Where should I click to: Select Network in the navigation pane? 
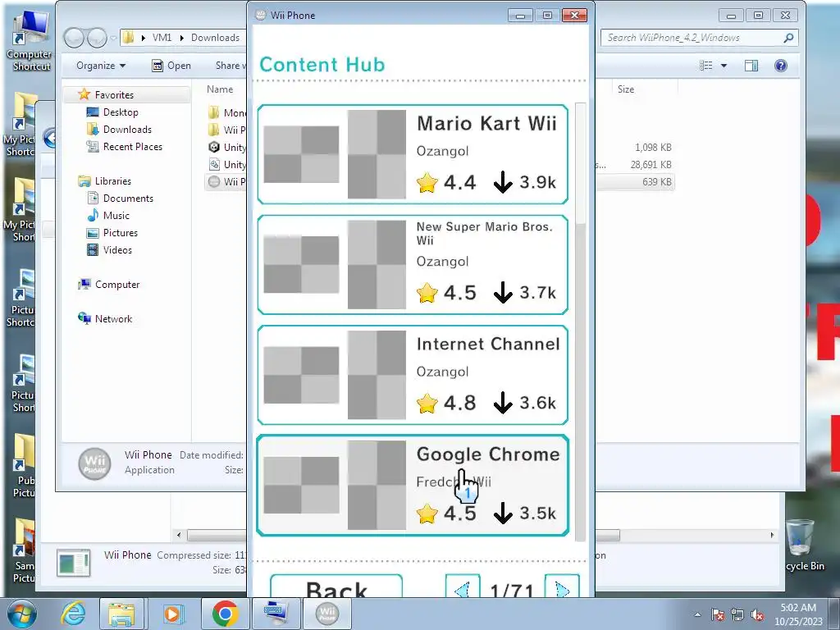(113, 319)
